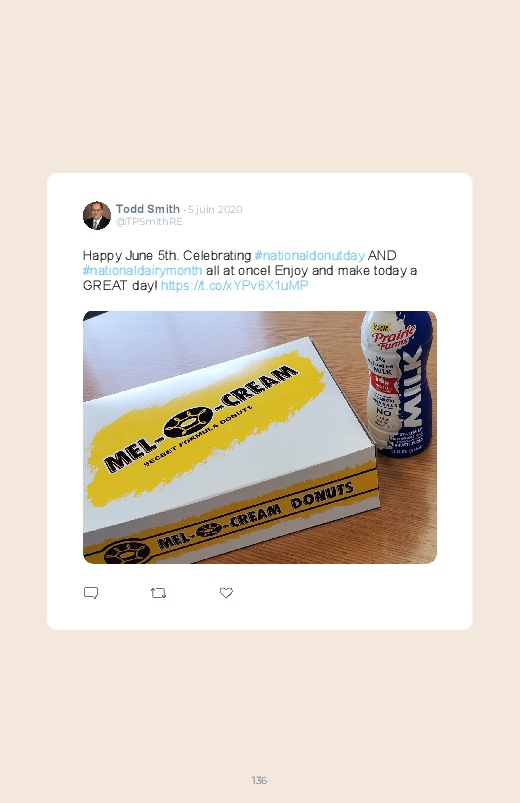Image resolution: width=520 pixels, height=803 pixels.
Task: Click the Prairie Farms milk bottle in photo
Action: 397,383
